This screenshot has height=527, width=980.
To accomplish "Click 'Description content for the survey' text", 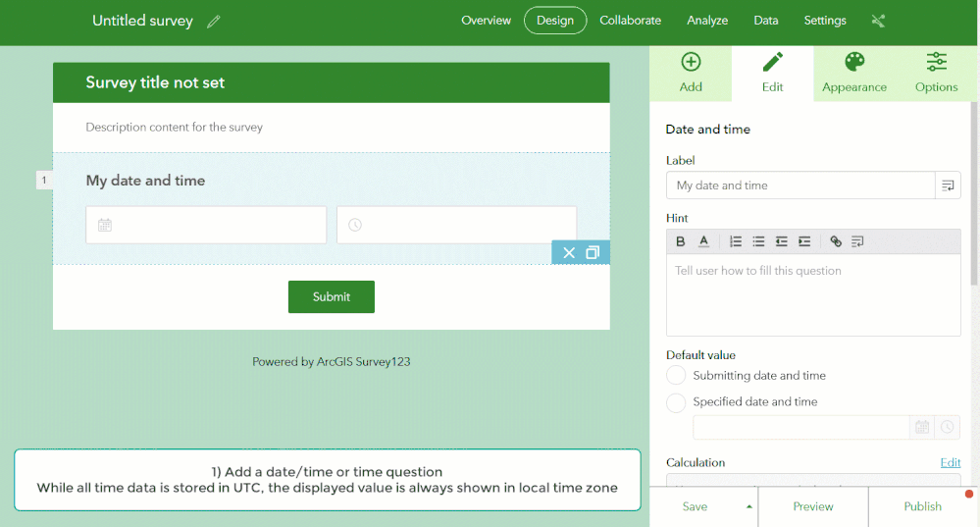I will [174, 127].
